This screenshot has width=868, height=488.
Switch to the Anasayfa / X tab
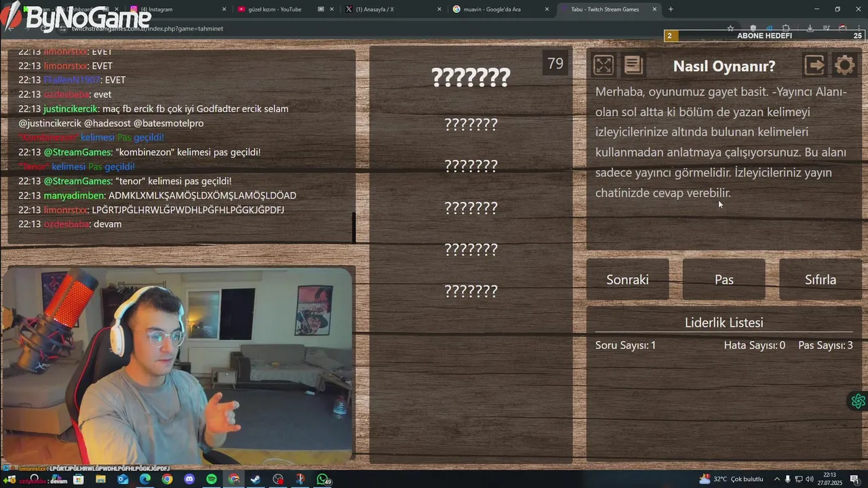tap(393, 9)
